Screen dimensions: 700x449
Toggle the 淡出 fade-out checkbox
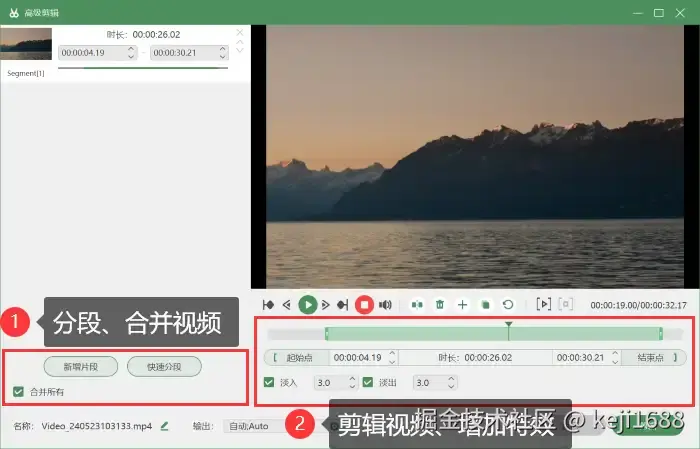coord(368,382)
